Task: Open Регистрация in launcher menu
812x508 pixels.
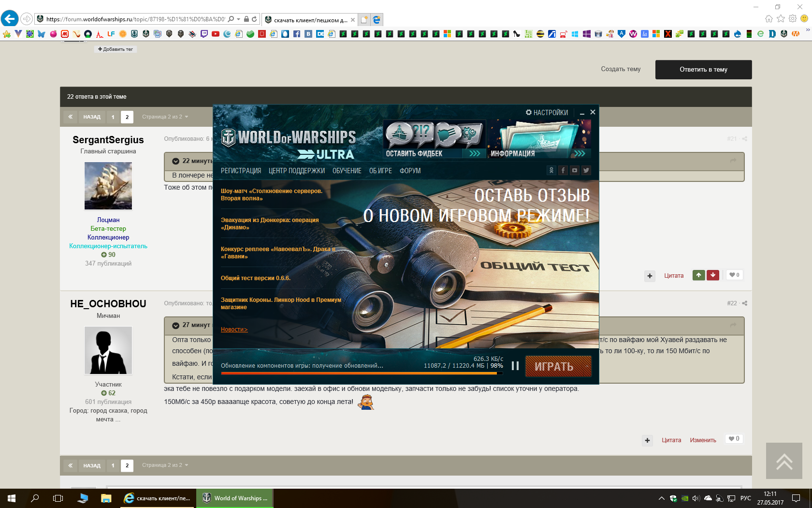Action: tap(241, 171)
